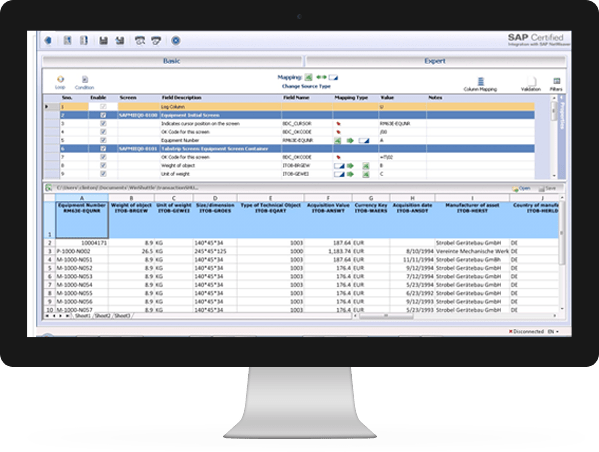Toggle Enable checkbox for Equipment Initial Screen row
Viewport: 599px width, 452px height.
(103, 115)
